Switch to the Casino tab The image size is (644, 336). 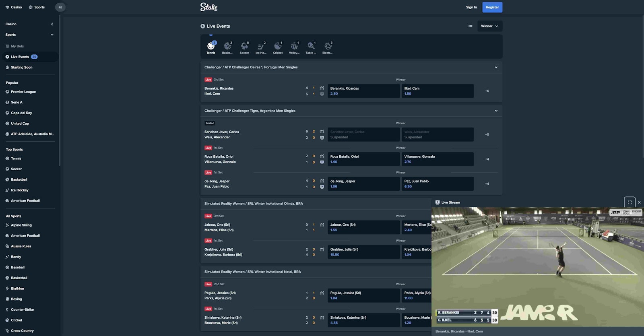click(14, 7)
